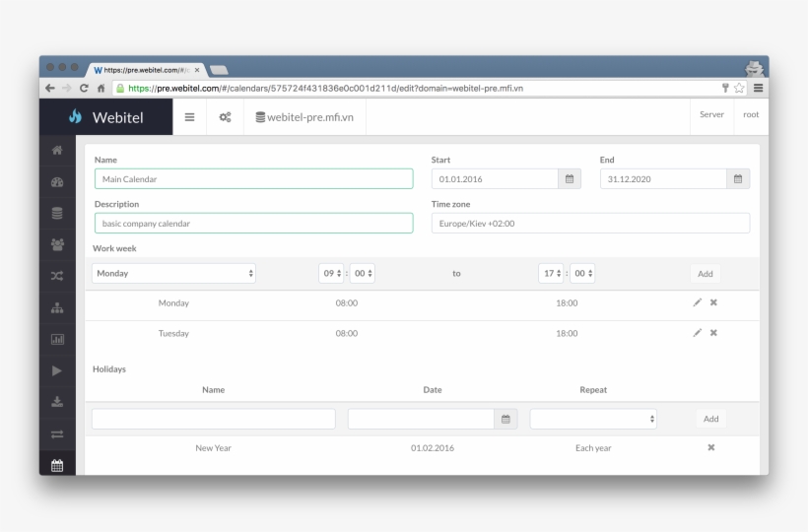The width and height of the screenshot is (808, 532).
Task: Open the play media sidebar icon
Action: point(57,370)
